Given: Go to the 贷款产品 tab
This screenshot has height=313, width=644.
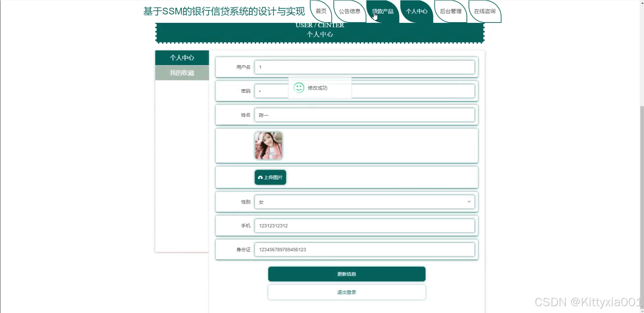Looking at the screenshot, I should coord(383,11).
